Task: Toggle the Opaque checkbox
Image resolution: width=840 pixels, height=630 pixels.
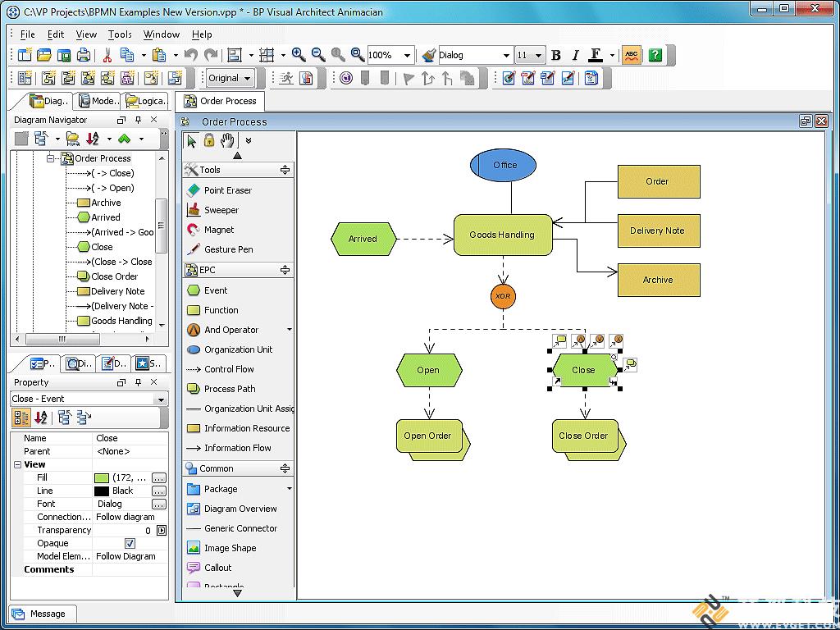Action: click(x=130, y=543)
